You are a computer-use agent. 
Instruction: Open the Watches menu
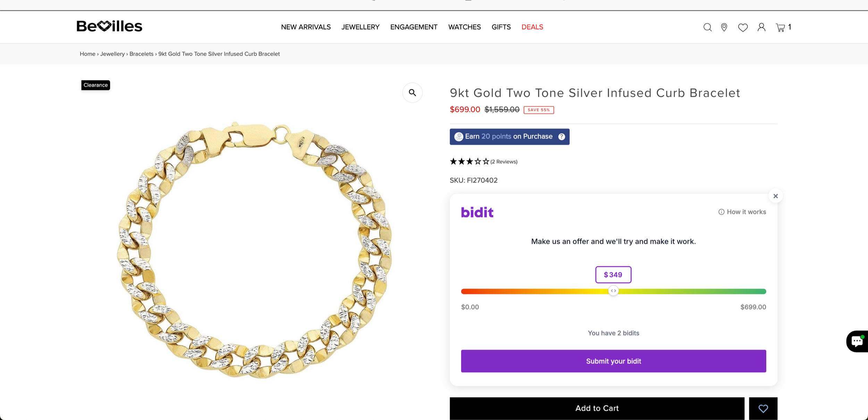coord(464,27)
